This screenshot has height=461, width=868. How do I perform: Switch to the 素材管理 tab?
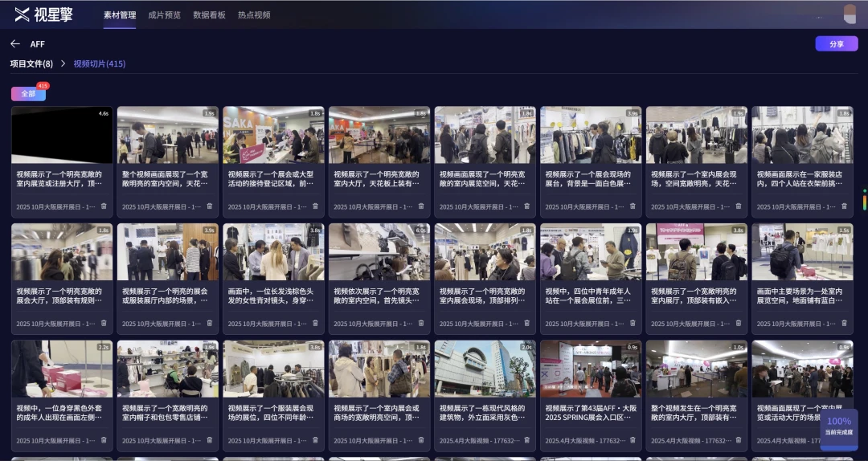pos(120,15)
